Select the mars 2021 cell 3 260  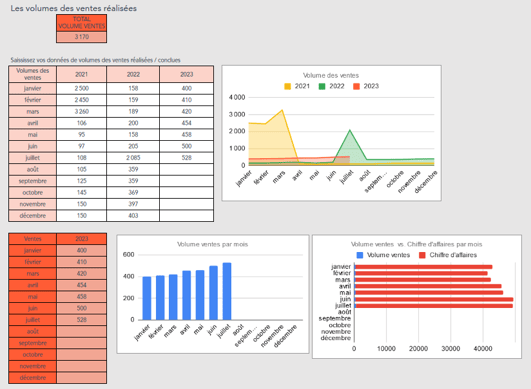pyautogui.click(x=82, y=111)
